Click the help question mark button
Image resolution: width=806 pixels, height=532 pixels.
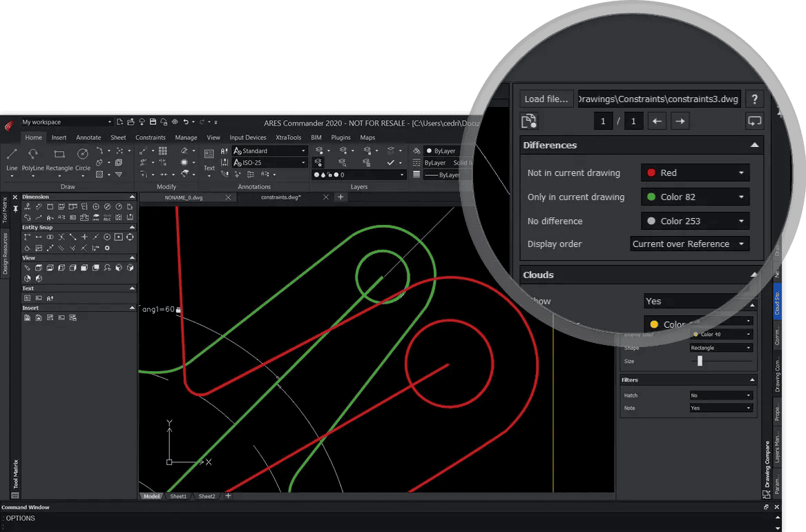pos(754,99)
